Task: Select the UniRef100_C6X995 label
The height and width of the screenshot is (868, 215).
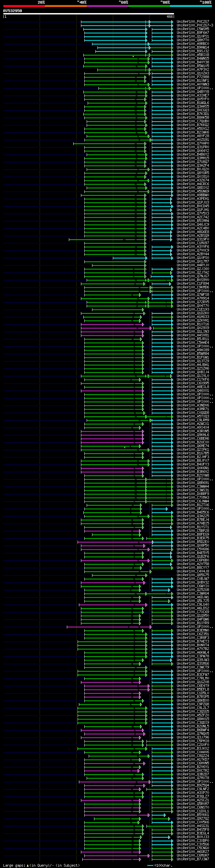Action: 193,383
